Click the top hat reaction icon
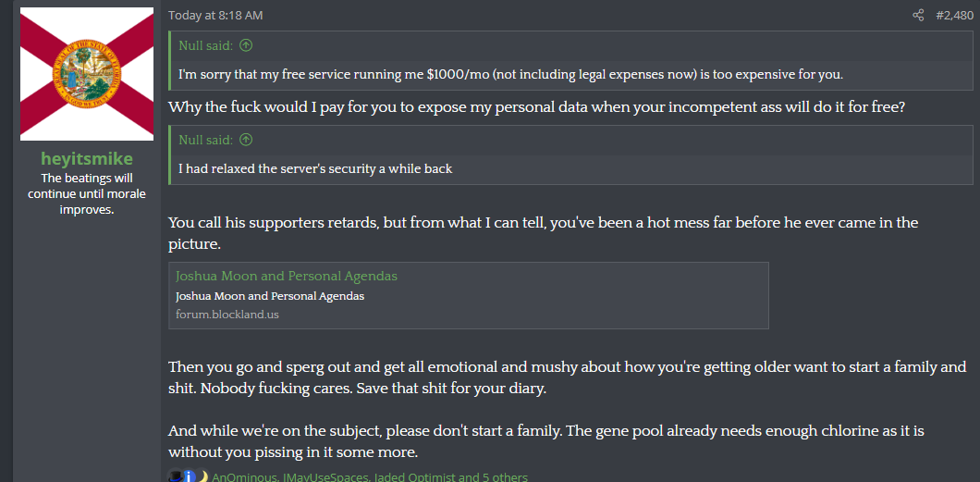The width and height of the screenshot is (980, 482). [175, 476]
